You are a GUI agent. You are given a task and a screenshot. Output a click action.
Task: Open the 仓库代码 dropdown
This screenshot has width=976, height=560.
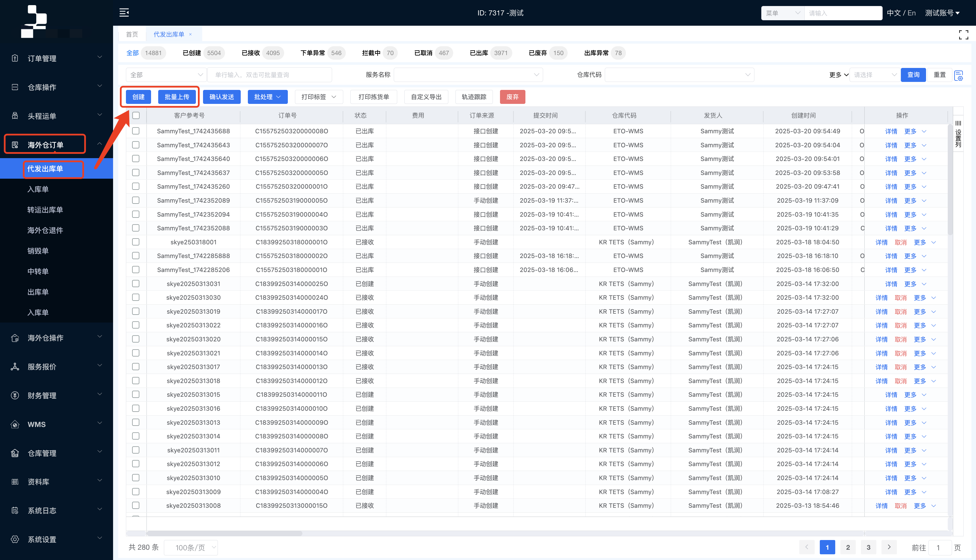679,74
